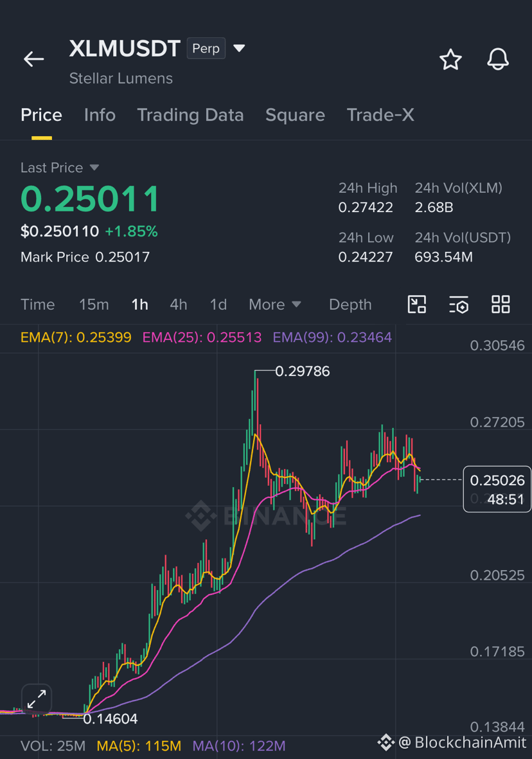Tap the Mark Price 0.25017 text
Screen dimensions: 532x759
85,256
